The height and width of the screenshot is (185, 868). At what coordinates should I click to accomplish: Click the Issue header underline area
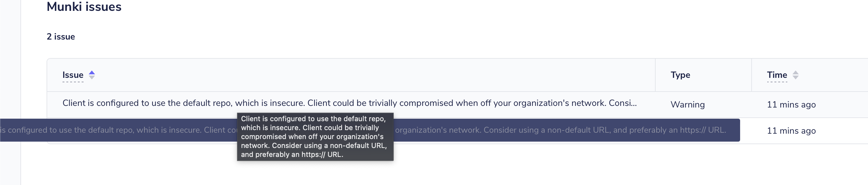tap(73, 82)
